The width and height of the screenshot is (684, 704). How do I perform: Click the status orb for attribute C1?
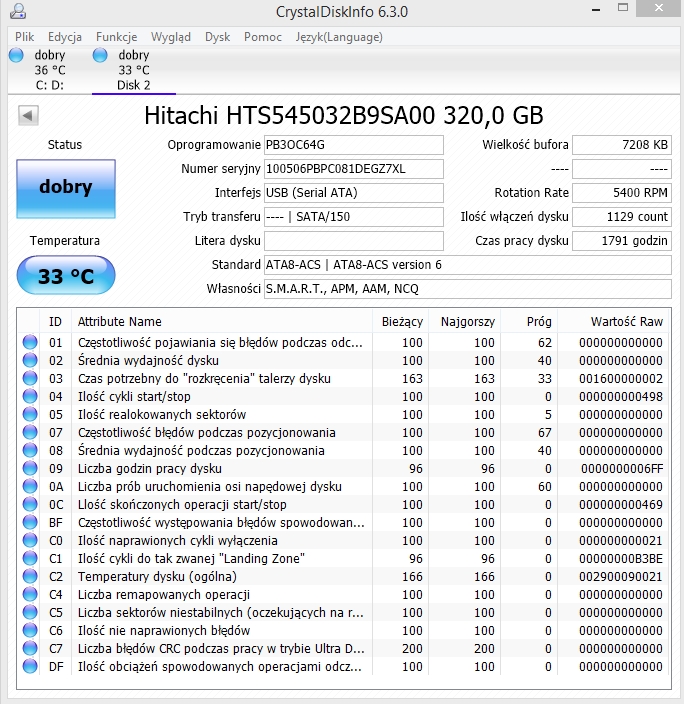point(30,558)
